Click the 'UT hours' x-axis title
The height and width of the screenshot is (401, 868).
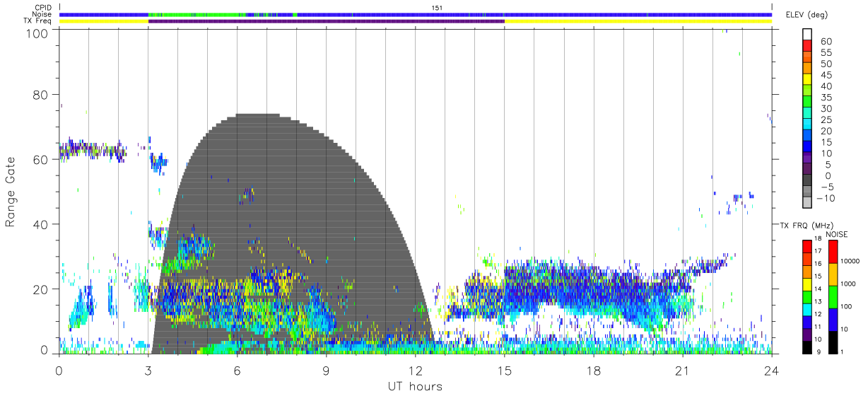point(415,387)
